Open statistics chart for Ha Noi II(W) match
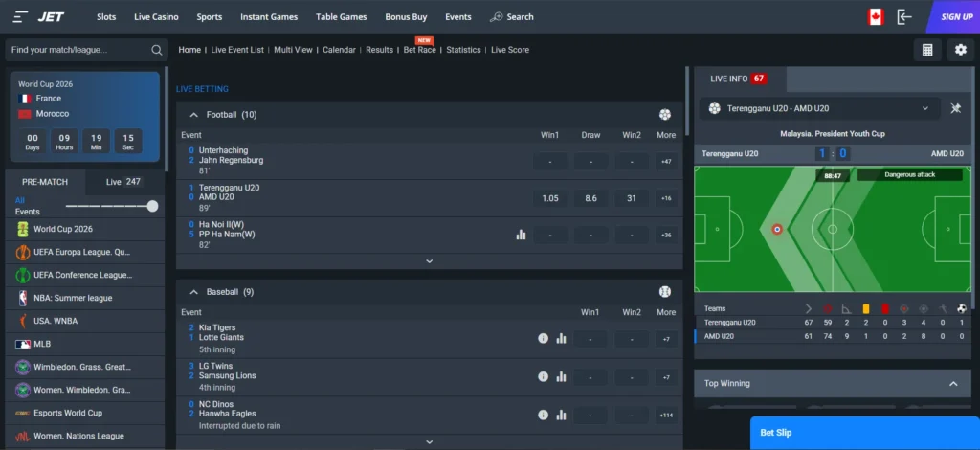980x450 pixels. click(521, 235)
